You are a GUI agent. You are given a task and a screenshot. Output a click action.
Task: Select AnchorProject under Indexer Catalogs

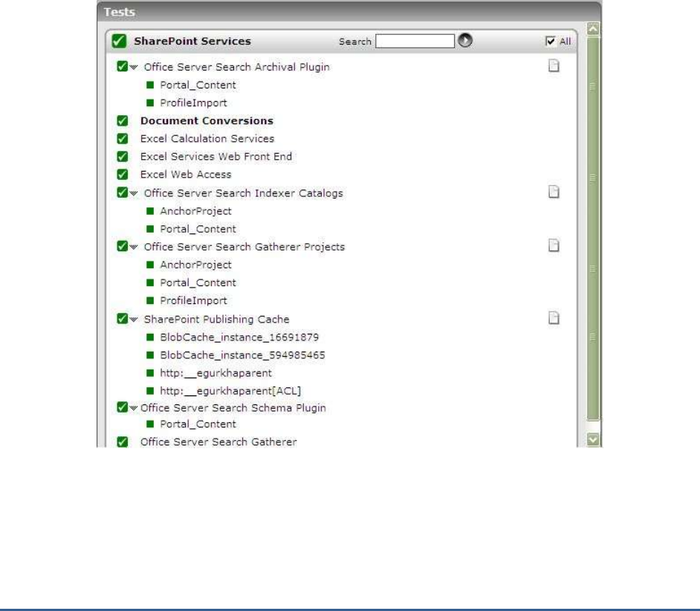coord(195,211)
